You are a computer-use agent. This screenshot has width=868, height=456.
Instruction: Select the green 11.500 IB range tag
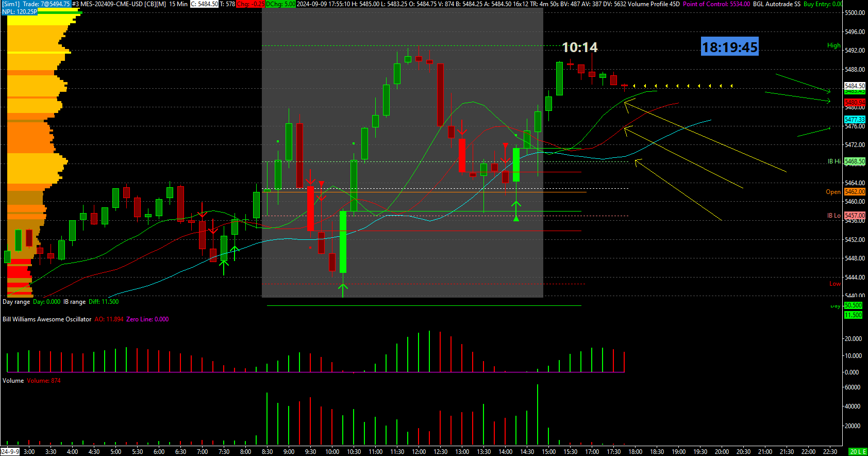[853, 315]
